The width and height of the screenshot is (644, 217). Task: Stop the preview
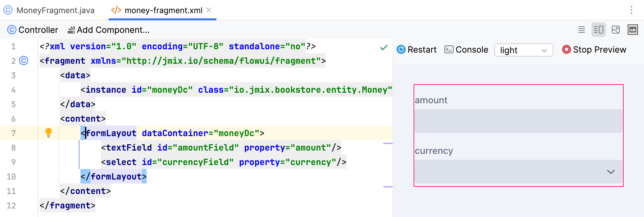point(594,50)
